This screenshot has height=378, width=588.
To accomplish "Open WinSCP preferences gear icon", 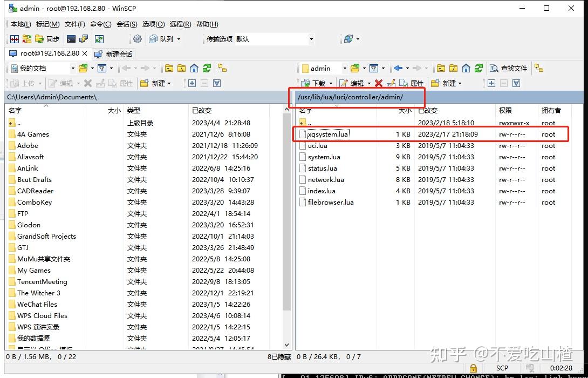I will pyautogui.click(x=137, y=38).
